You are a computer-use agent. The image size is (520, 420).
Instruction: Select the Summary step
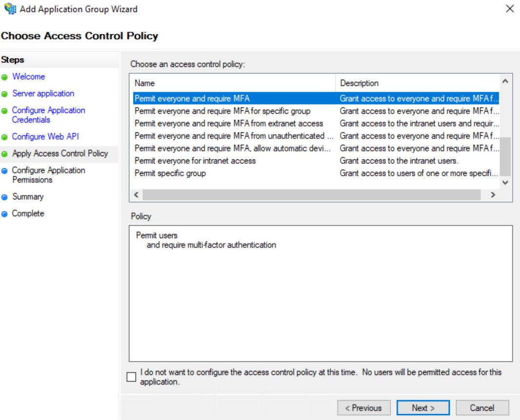click(x=28, y=197)
